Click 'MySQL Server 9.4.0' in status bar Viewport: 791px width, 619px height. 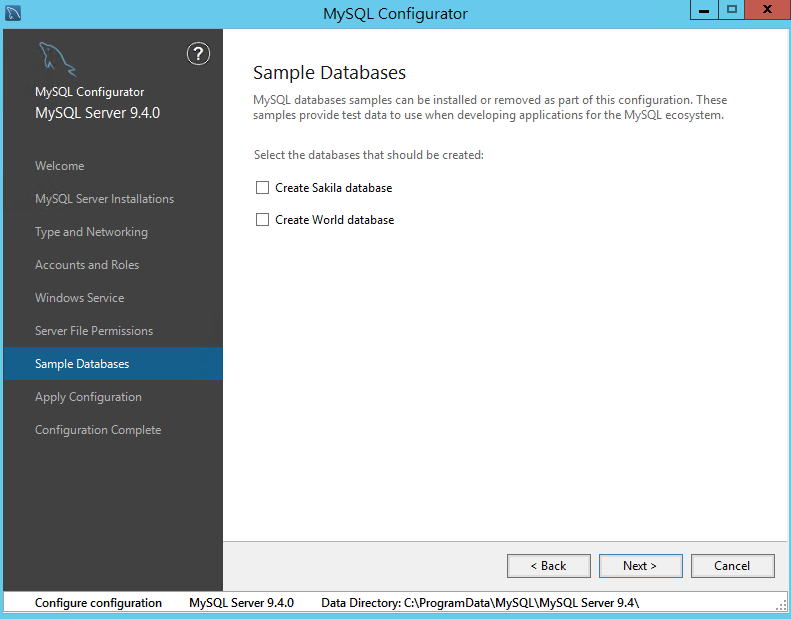(242, 603)
